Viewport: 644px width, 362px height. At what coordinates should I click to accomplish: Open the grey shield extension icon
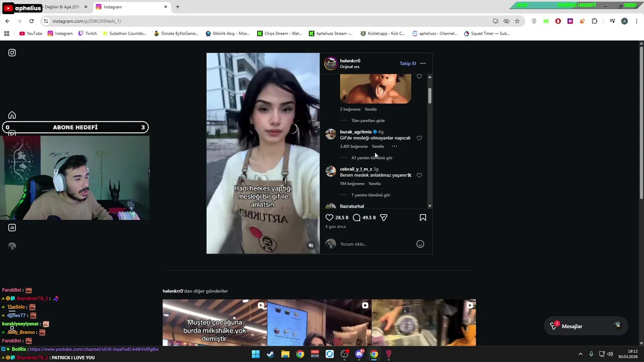point(534,21)
